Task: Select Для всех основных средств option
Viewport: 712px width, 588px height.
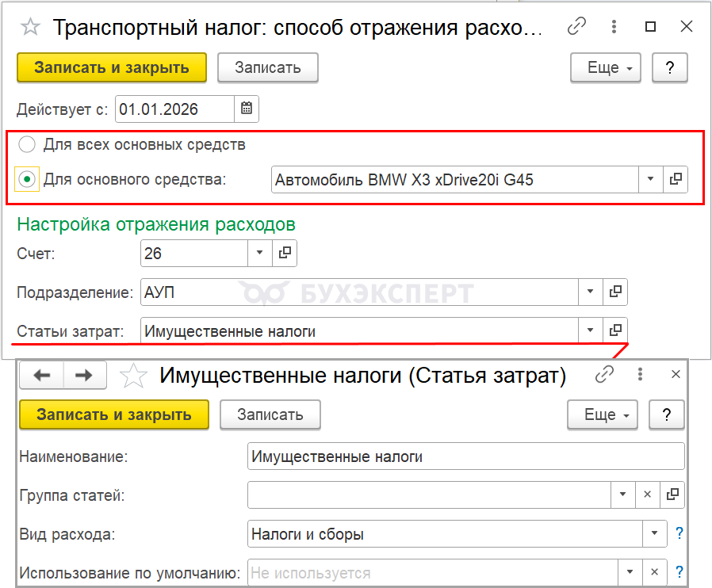Action: click(x=28, y=144)
